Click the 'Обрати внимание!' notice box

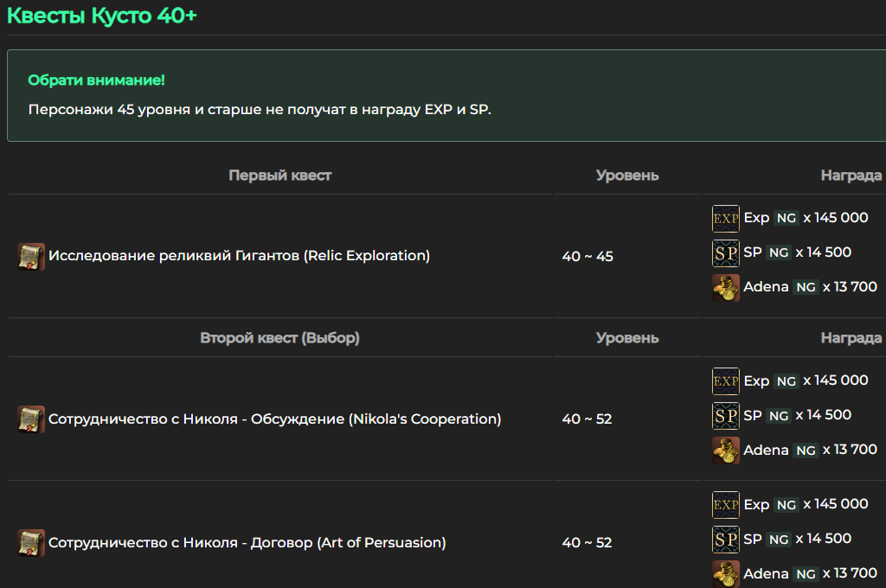[x=446, y=95]
